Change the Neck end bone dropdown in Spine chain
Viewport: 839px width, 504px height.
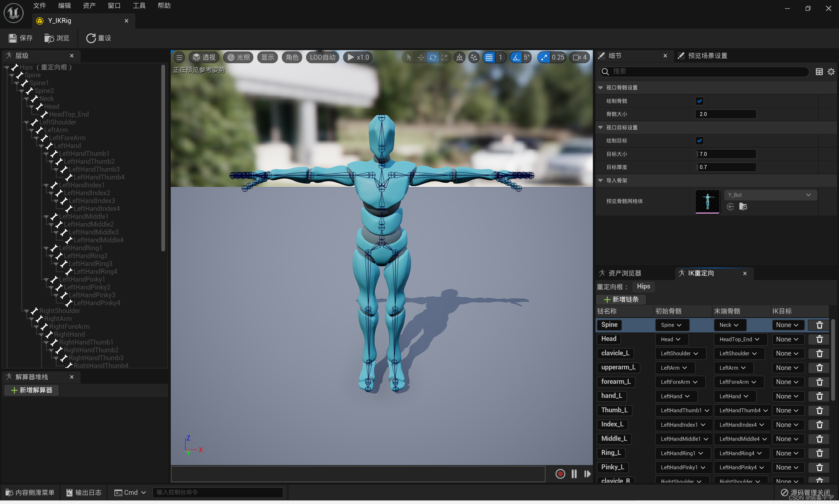729,325
